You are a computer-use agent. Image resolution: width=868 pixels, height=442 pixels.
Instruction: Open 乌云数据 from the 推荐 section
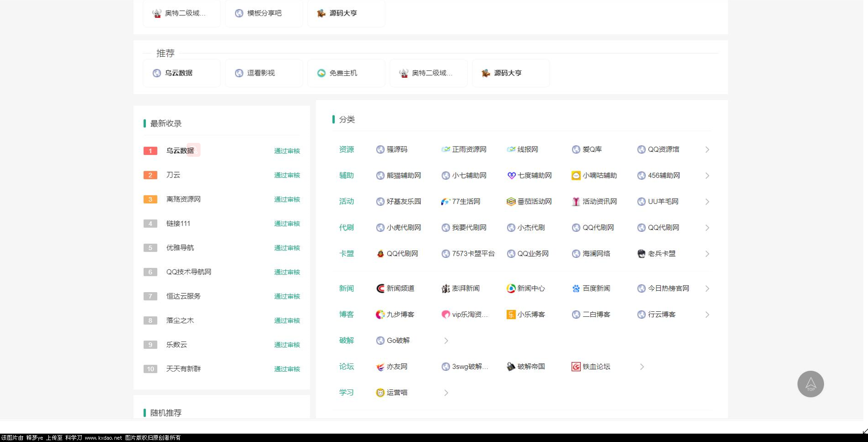pyautogui.click(x=178, y=73)
